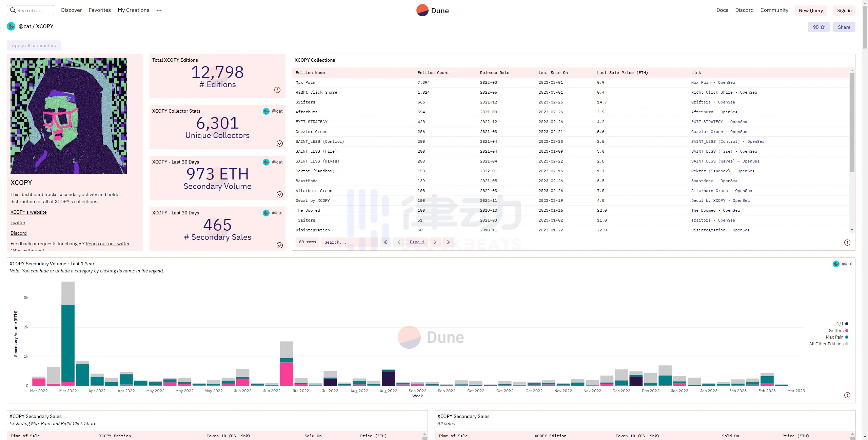The image size is (868, 440).
Task: Open the Discover menu item
Action: (x=71, y=10)
